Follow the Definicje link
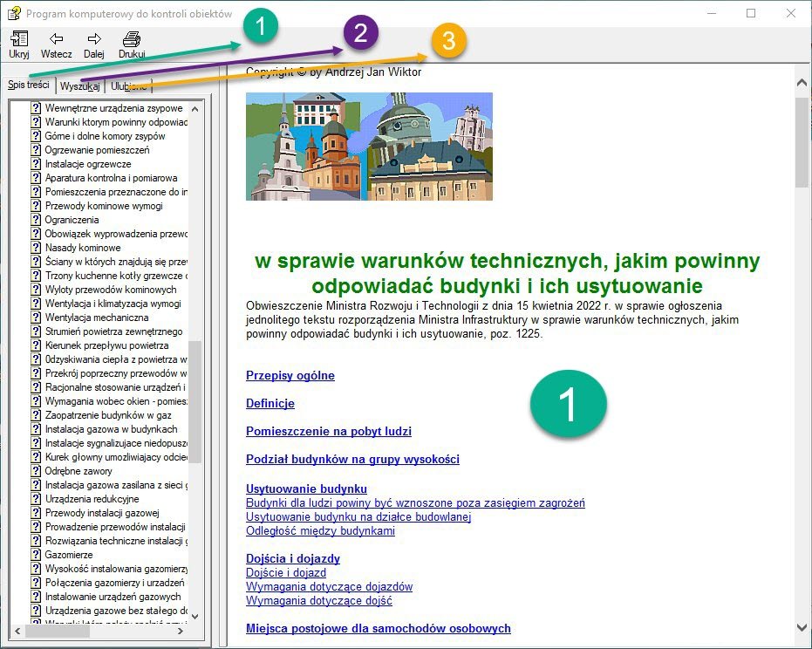812x649 pixels. [270, 404]
